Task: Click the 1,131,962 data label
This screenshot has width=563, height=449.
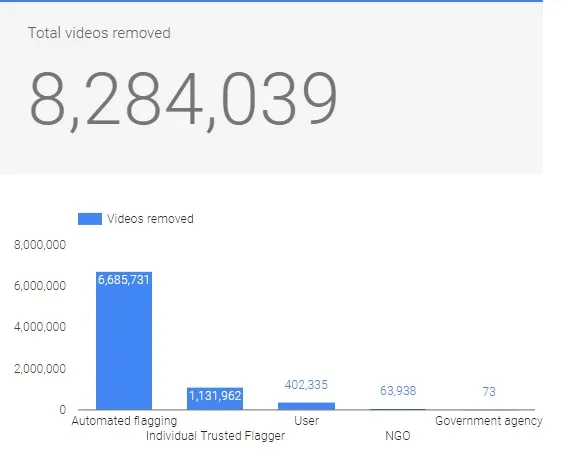Action: tap(215, 396)
